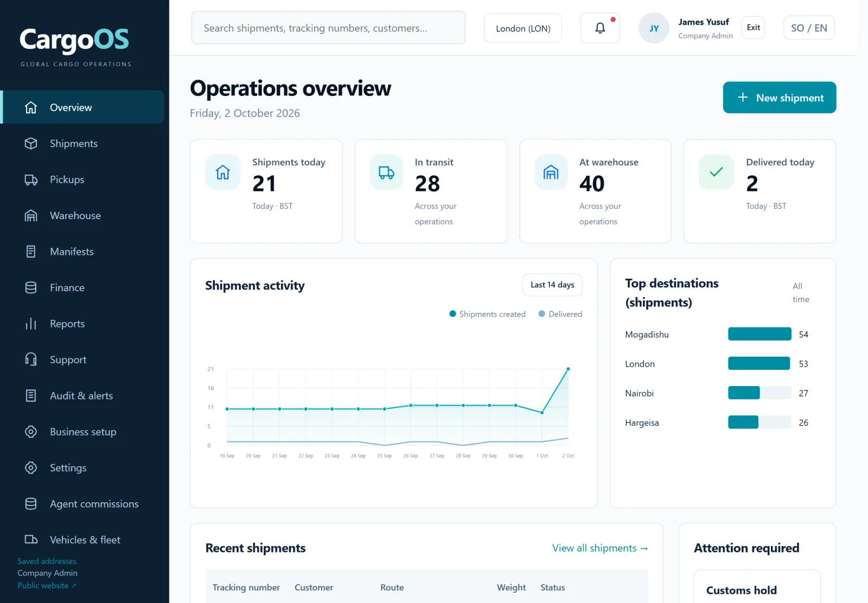The image size is (868, 603).
Task: Click the Audit & alerts list icon
Action: point(31,396)
